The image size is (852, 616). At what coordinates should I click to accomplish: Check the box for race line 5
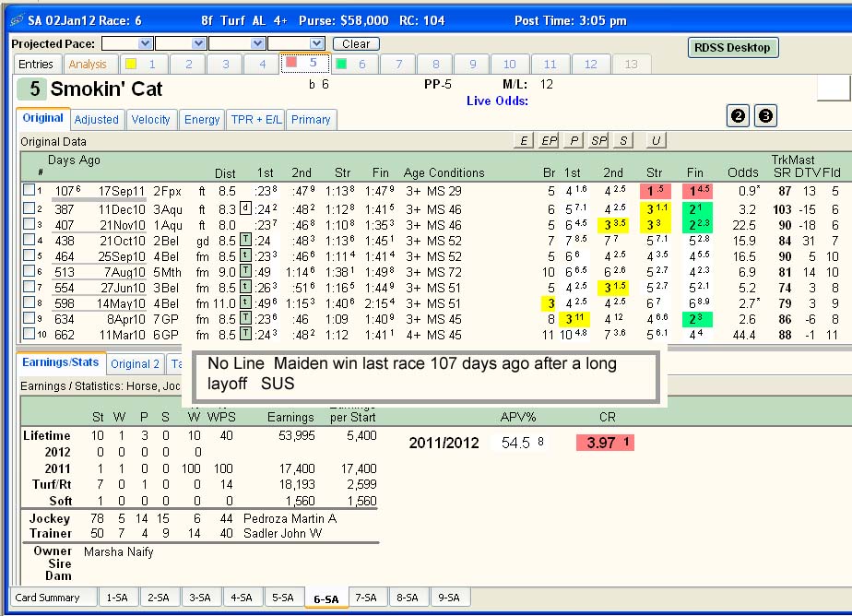[x=29, y=255]
